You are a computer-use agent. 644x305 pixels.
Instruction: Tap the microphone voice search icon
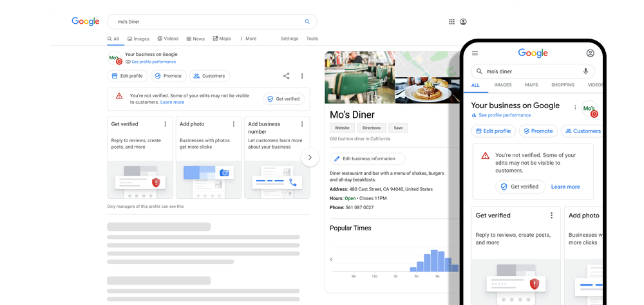pos(585,71)
